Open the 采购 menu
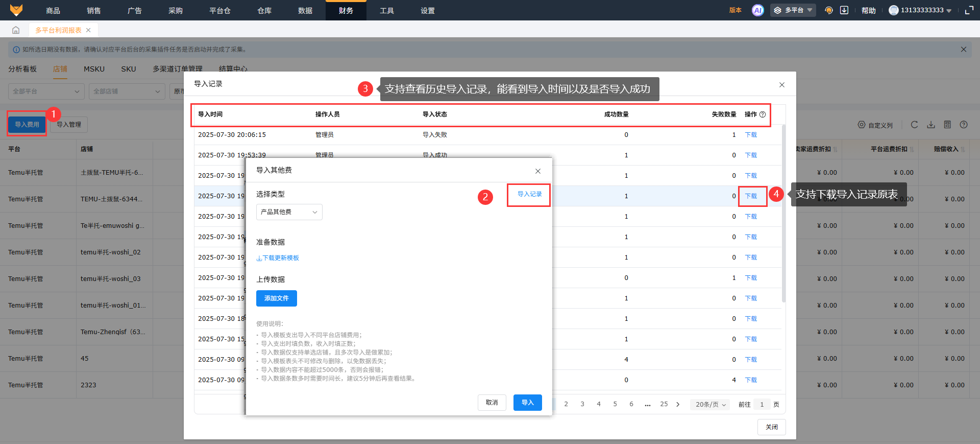This screenshot has width=980, height=444. [176, 10]
